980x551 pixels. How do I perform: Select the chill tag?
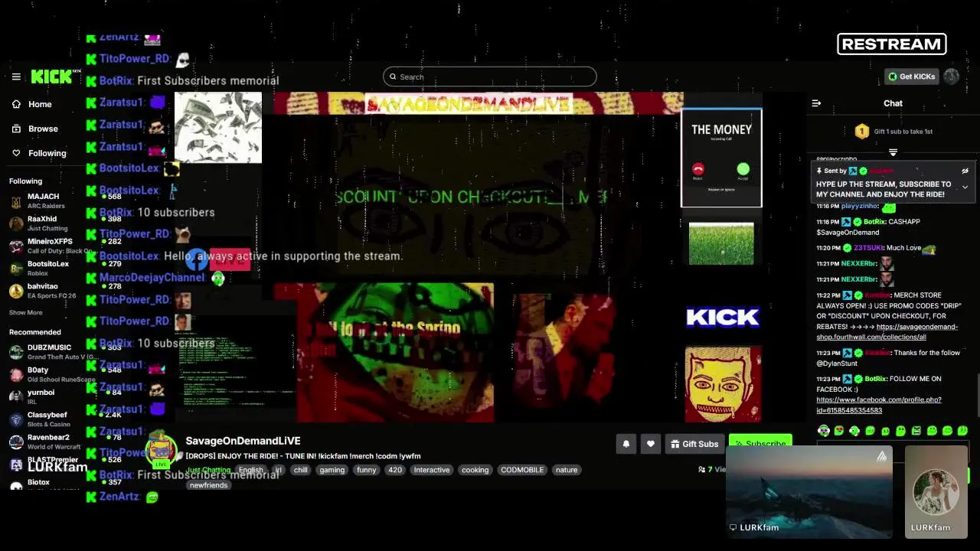tap(301, 470)
